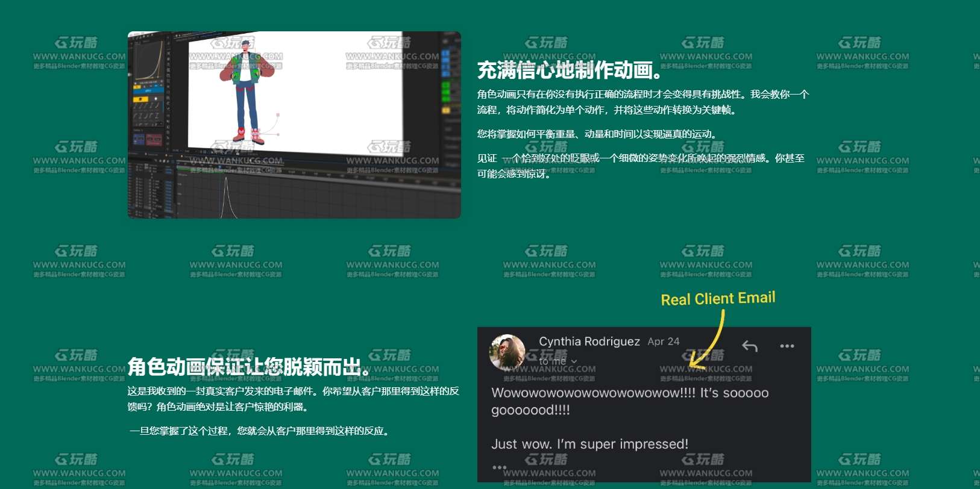Viewport: 980px width, 489px height.
Task: Click the paragraph starting '见证 一个恰到好处的眨眼'
Action: (641, 166)
